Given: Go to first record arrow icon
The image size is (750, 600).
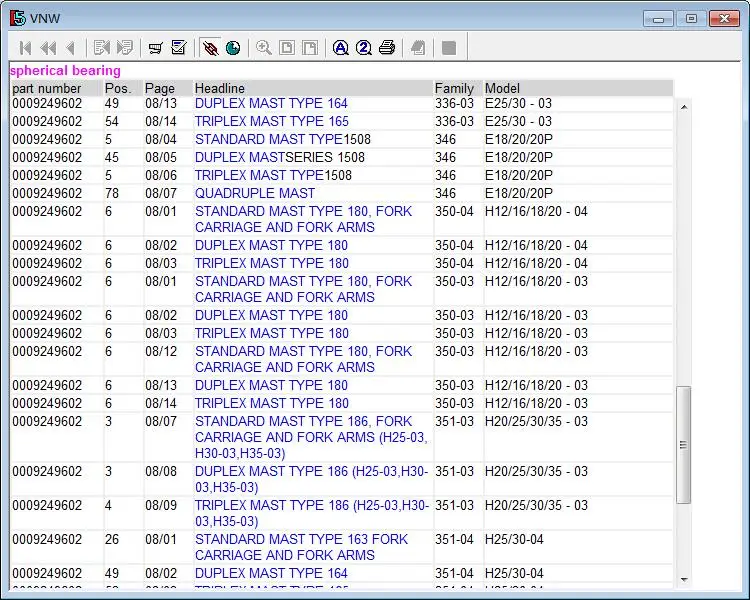Looking at the screenshot, I should 25,48.
